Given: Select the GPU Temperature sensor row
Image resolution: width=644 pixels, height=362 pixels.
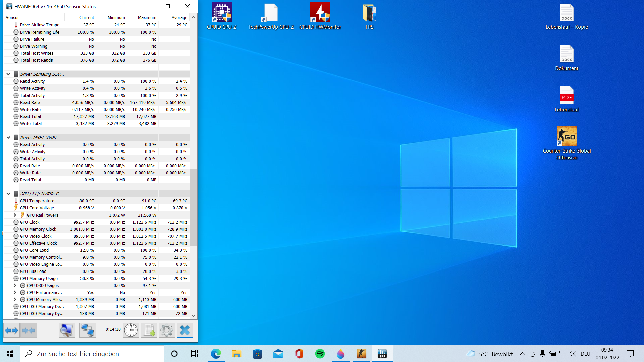Looking at the screenshot, I should click(x=37, y=201).
